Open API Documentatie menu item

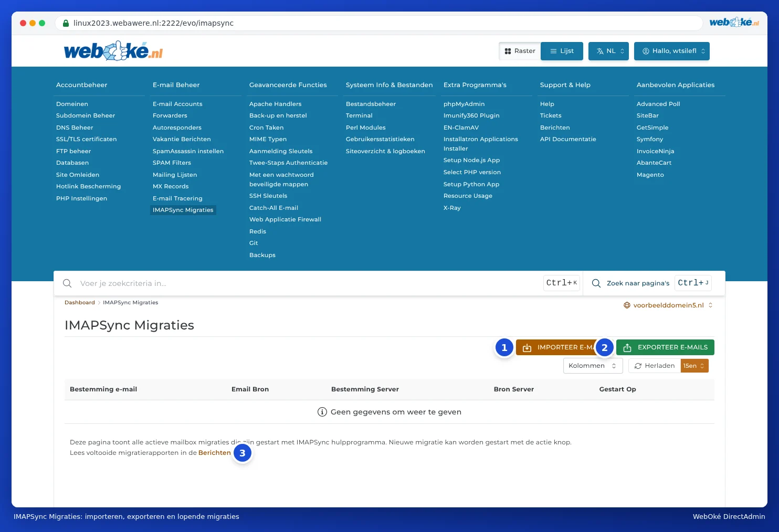[568, 139]
